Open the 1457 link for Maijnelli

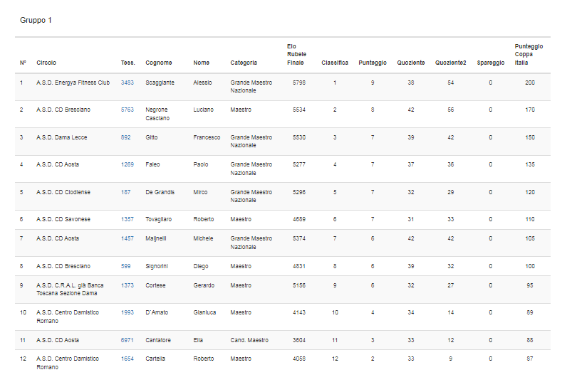click(x=128, y=238)
